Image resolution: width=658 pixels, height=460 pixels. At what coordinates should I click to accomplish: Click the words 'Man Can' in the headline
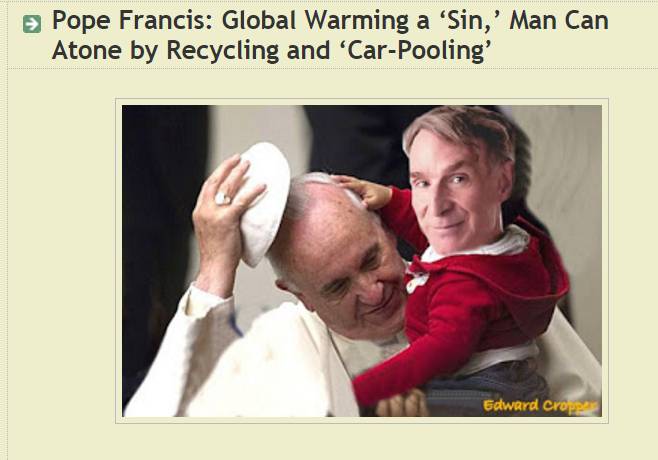tap(559, 20)
